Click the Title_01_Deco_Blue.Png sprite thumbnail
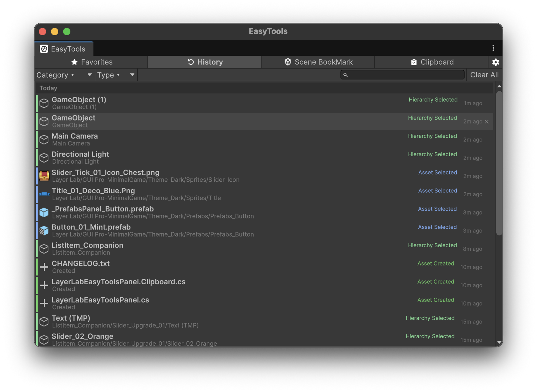 coord(44,194)
